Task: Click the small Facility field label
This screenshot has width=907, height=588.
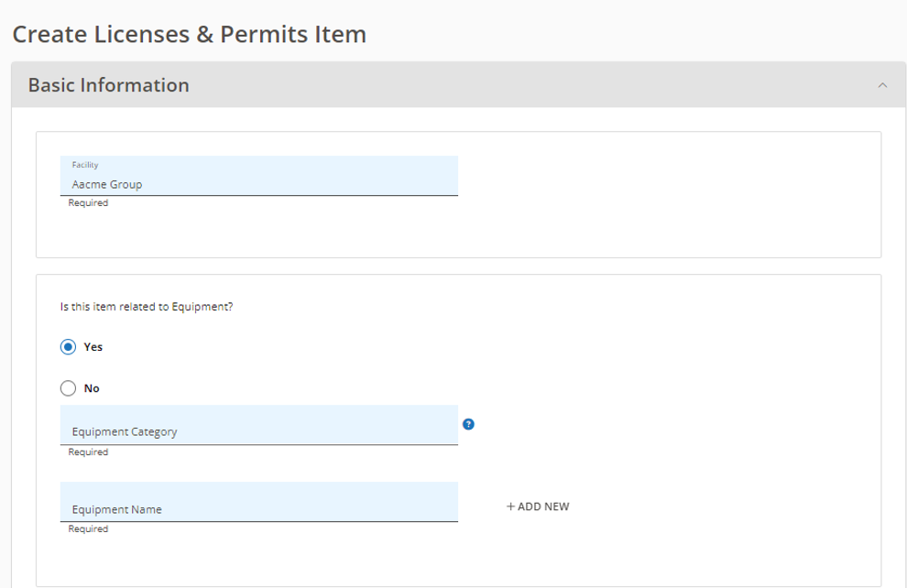Action: coord(85,165)
